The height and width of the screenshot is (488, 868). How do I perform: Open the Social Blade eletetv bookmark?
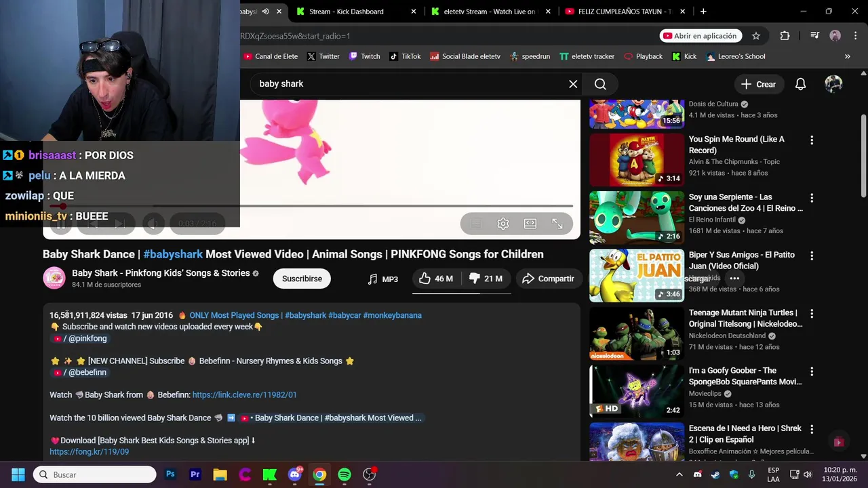tap(465, 56)
